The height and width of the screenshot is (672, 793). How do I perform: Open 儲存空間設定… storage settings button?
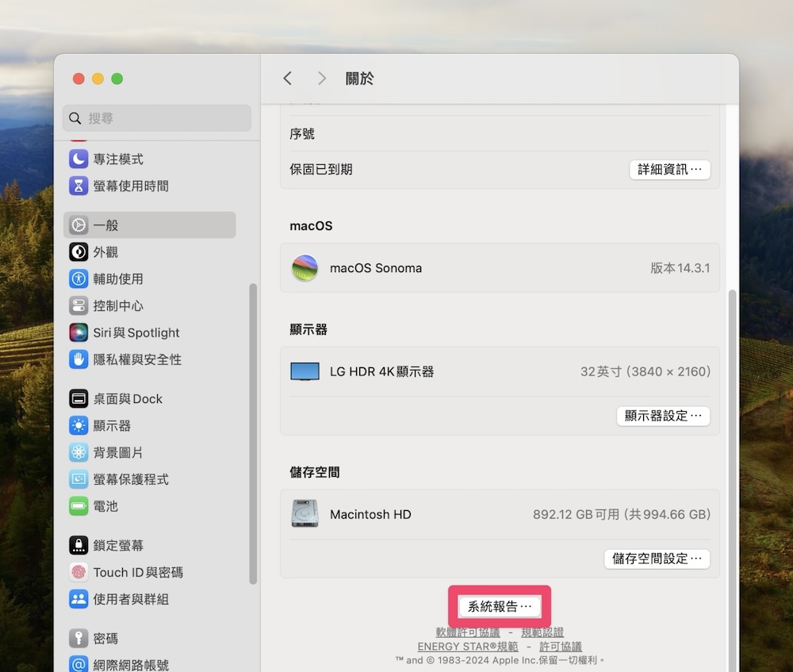click(x=657, y=559)
